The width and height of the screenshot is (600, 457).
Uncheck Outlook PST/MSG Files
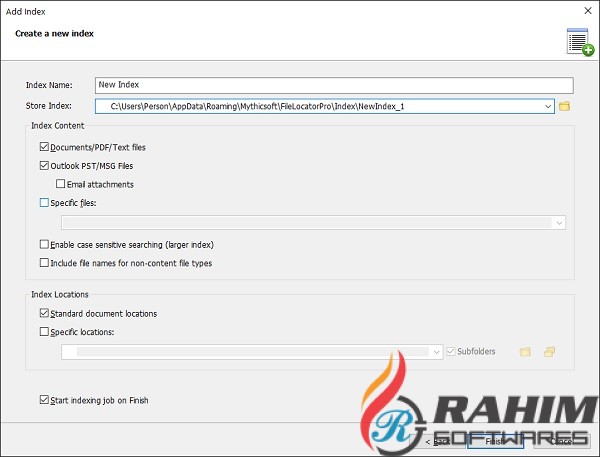(44, 165)
